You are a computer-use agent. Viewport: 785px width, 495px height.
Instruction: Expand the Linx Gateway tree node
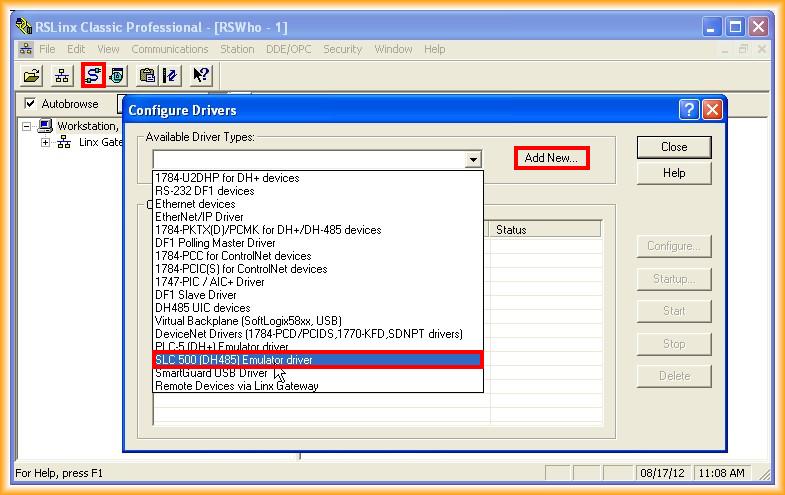click(x=46, y=143)
